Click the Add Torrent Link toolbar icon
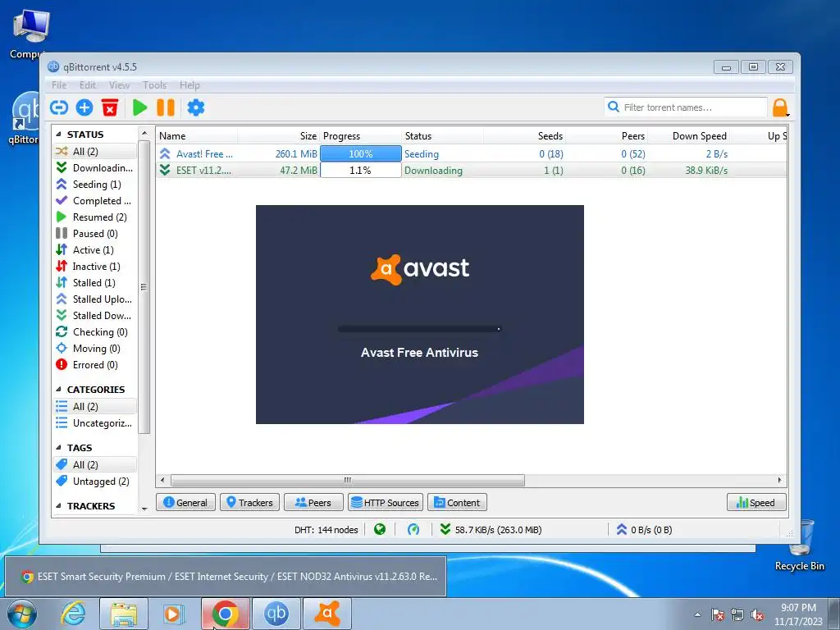Image resolution: width=840 pixels, height=630 pixels. point(59,107)
